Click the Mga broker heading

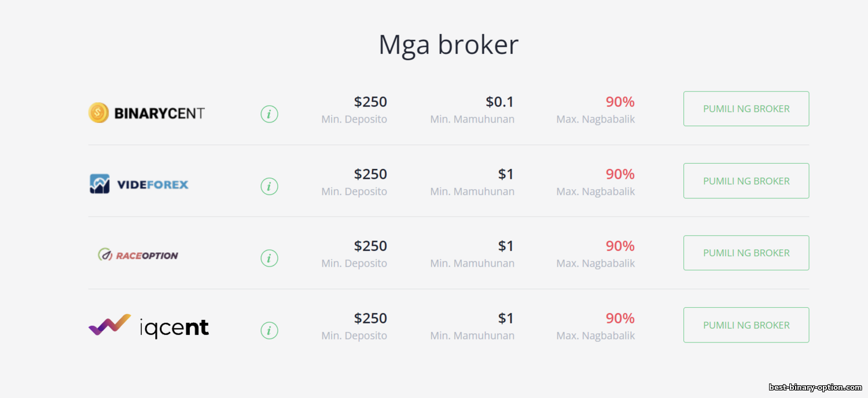(448, 45)
